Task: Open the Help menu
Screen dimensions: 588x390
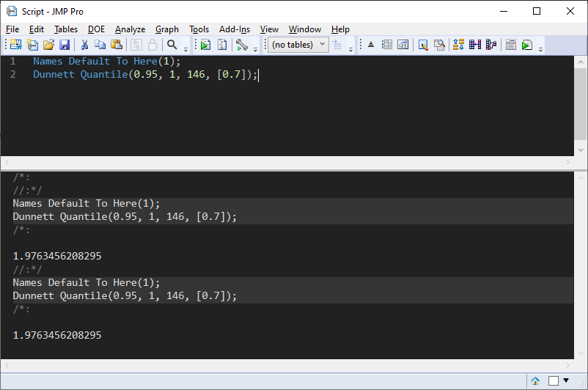Action: pos(340,29)
